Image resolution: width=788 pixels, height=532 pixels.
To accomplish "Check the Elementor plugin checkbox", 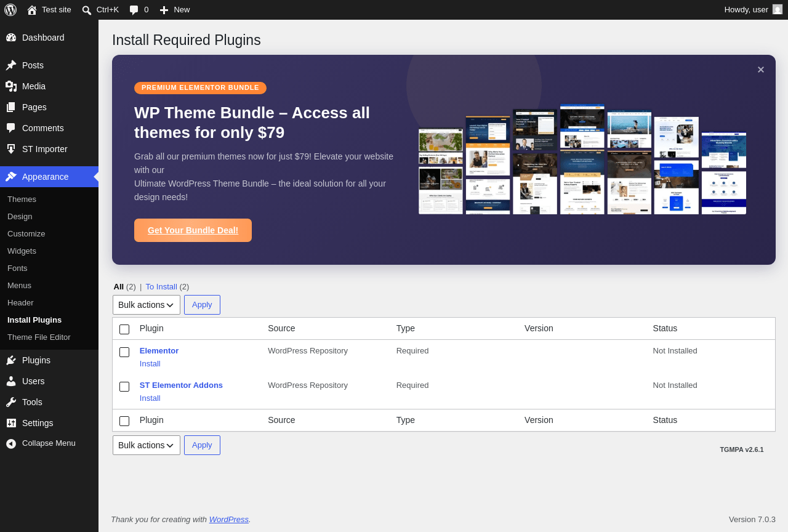I will coord(124,352).
